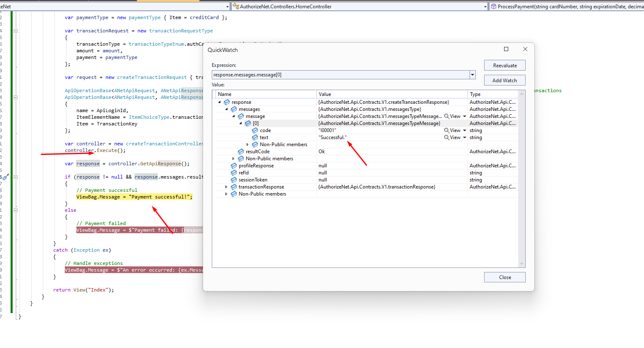This screenshot has height=348, width=644.
Task: Select the code field icon
Action: [x=255, y=130]
